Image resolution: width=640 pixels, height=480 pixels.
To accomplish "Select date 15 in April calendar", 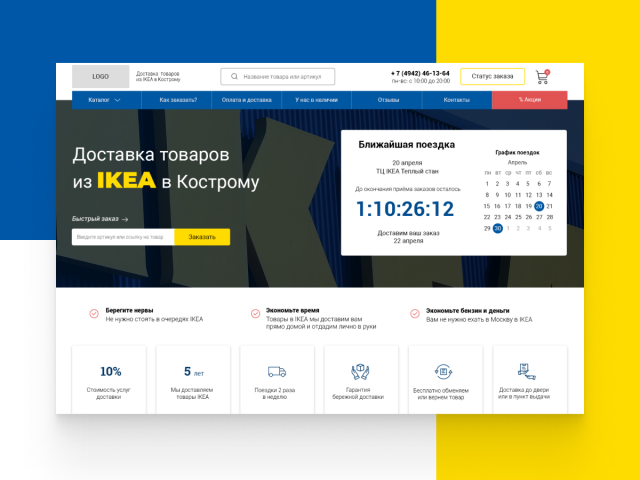I will pyautogui.click(x=487, y=206).
